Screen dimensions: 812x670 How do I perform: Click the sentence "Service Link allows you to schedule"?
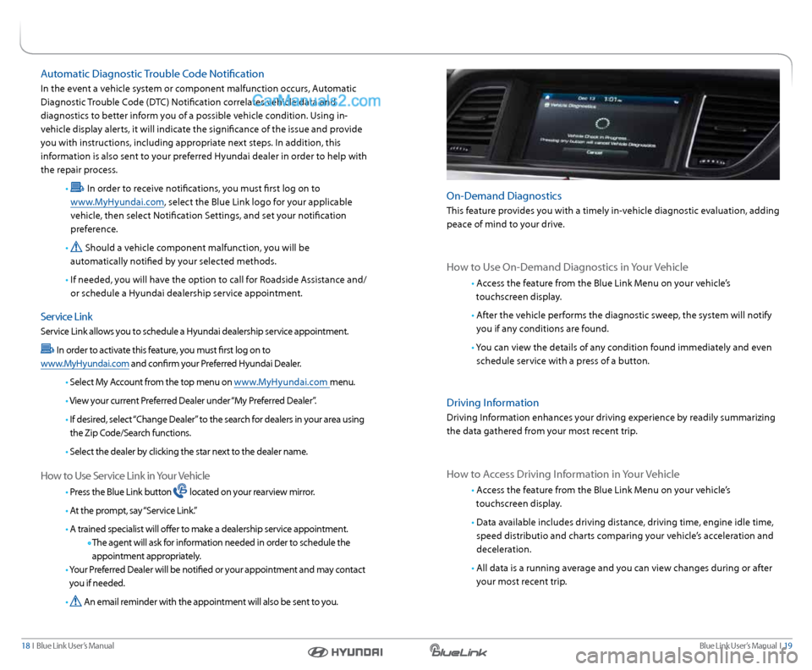[x=195, y=332]
